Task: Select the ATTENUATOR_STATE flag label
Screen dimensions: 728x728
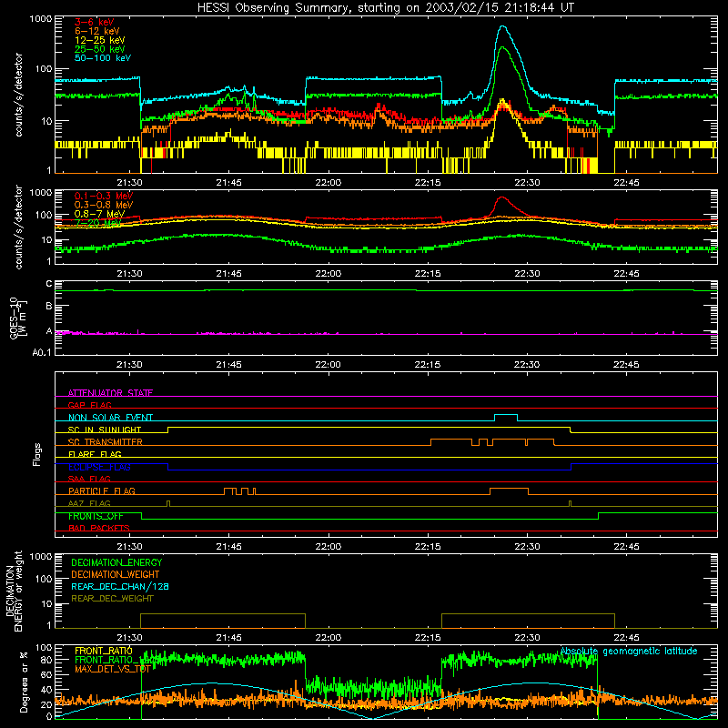Action: point(110,393)
